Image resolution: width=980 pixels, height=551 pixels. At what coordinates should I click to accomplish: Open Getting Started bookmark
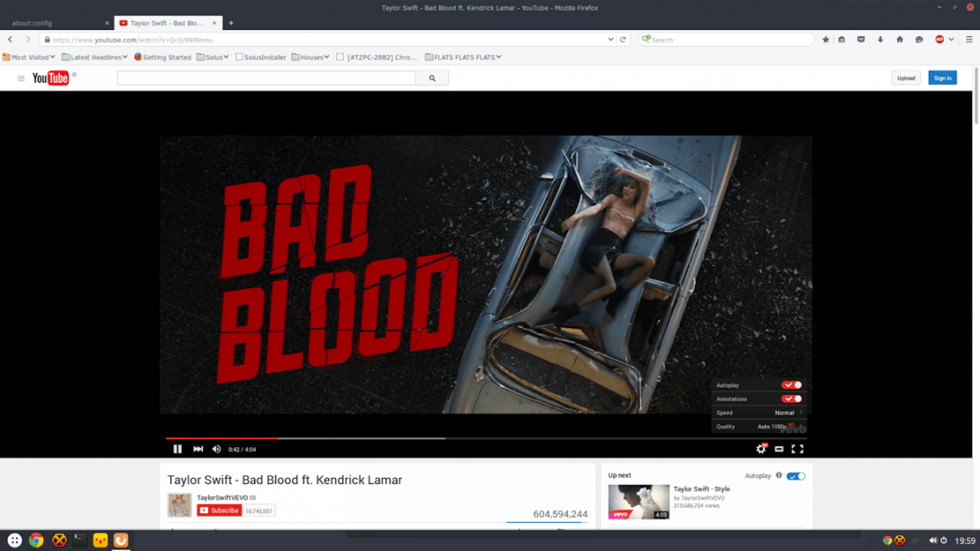(x=162, y=57)
